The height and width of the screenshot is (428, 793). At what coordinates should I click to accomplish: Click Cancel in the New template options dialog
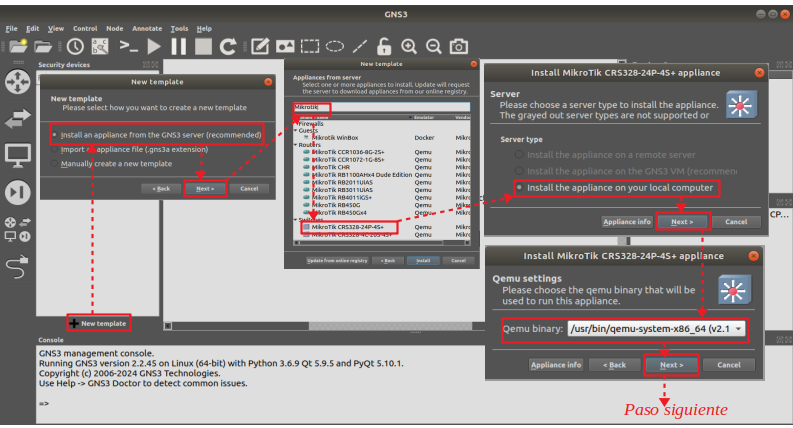click(x=249, y=189)
